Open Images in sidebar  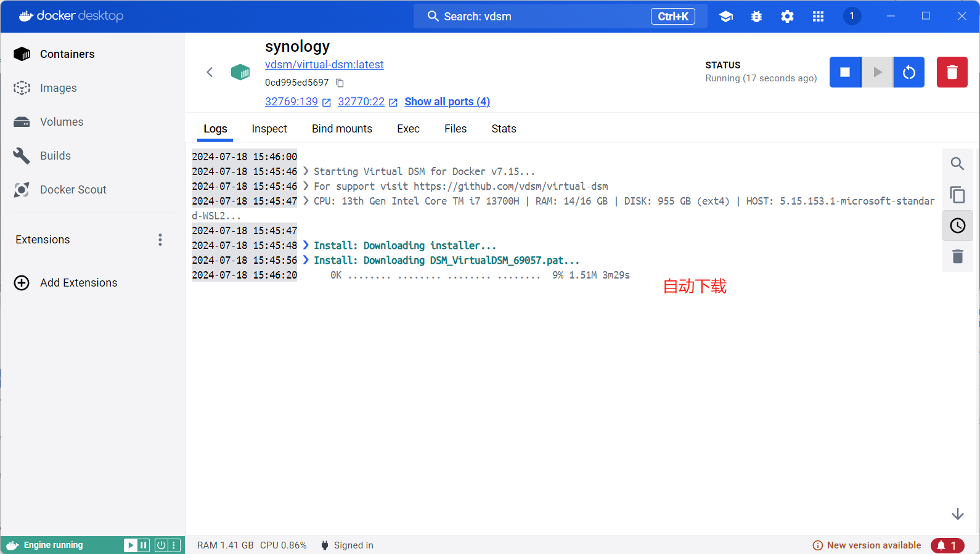click(x=92, y=88)
